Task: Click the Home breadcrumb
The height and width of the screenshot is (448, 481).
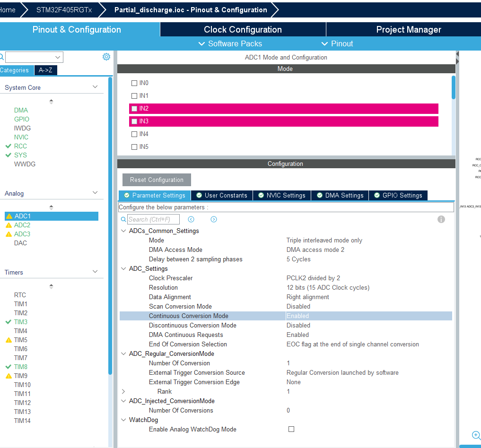Action: point(8,10)
